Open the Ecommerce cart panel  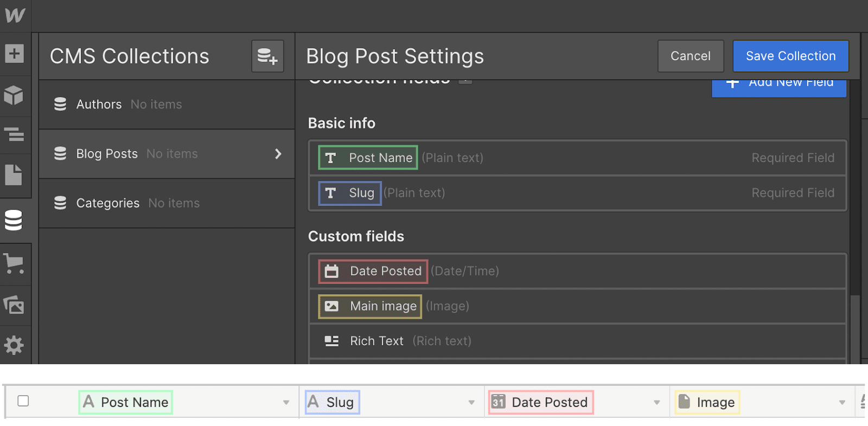click(x=14, y=264)
